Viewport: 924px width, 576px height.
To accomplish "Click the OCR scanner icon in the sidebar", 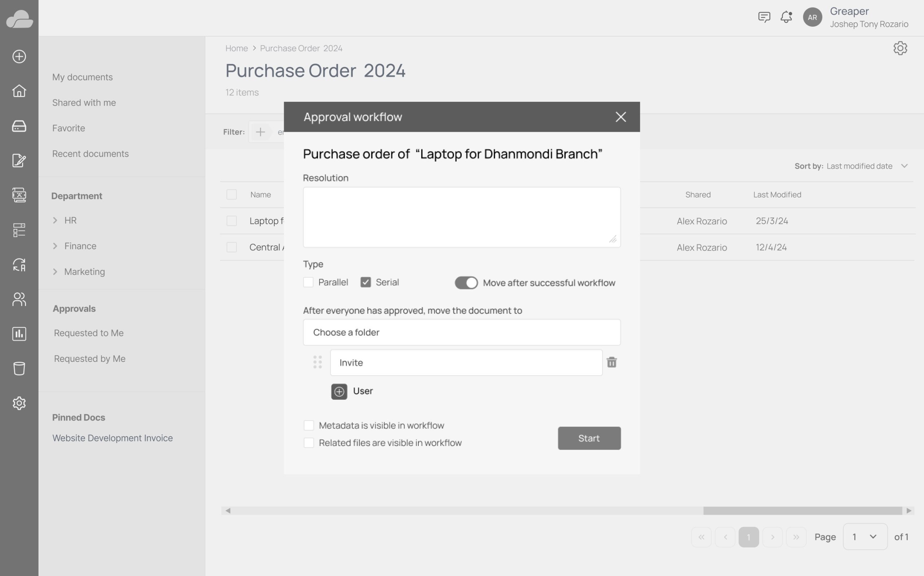I will (x=19, y=195).
